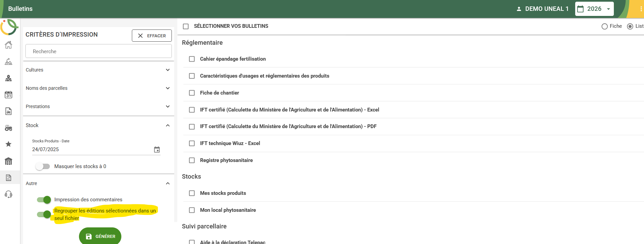644x244 pixels.
Task: Check the IFT certifié Excel checkbox
Action: tap(192, 110)
